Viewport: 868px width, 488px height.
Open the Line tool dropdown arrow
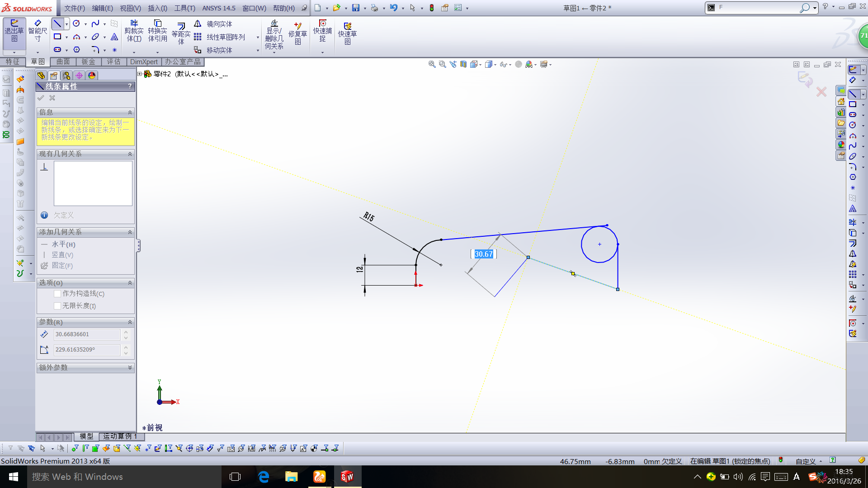pos(66,24)
